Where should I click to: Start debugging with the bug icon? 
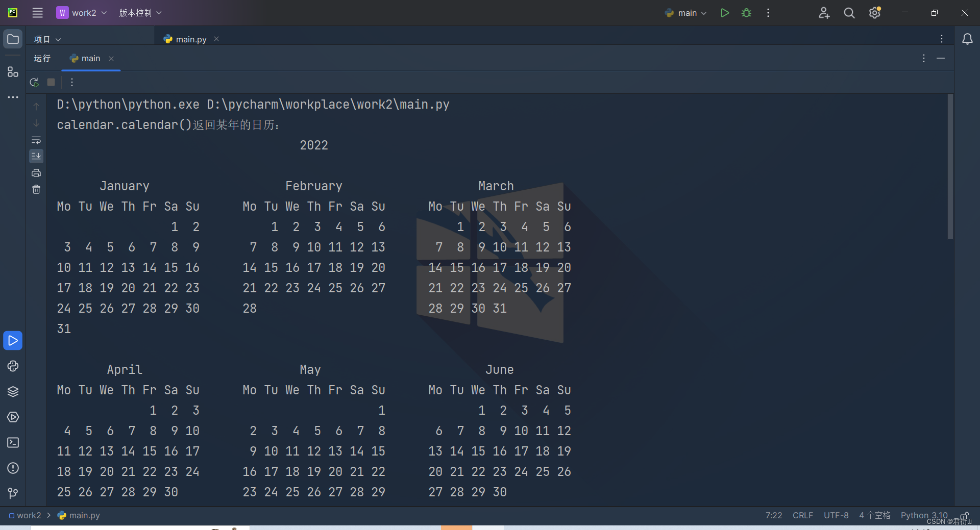pos(747,13)
